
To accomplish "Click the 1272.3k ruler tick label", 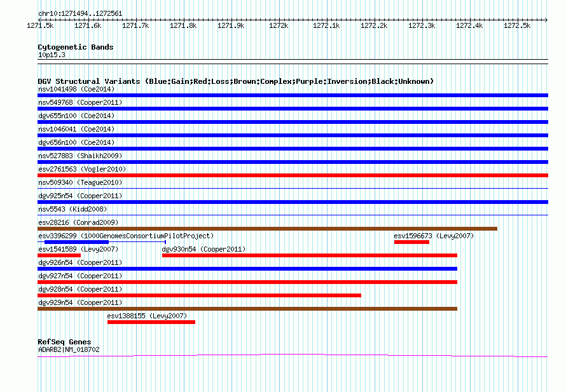I will click(x=422, y=25).
